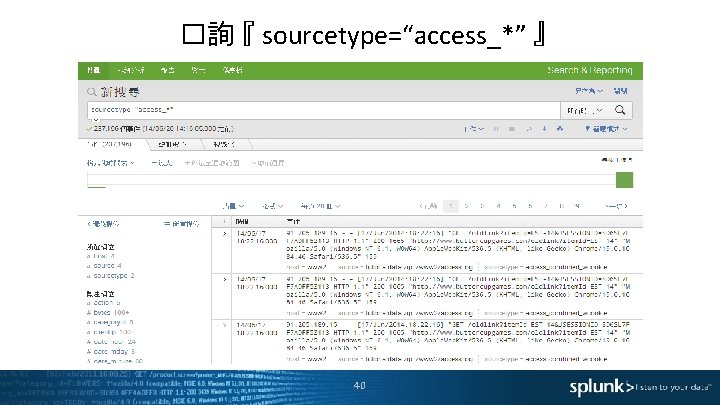The width and height of the screenshot is (720, 405).
Task: Open the fourth item in green navigation bar
Action: coord(198,70)
